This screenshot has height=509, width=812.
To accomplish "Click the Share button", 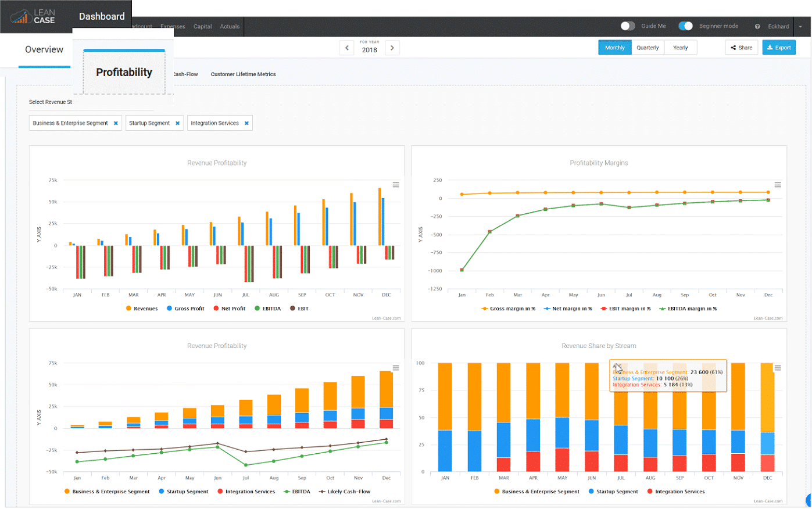I will click(x=742, y=48).
